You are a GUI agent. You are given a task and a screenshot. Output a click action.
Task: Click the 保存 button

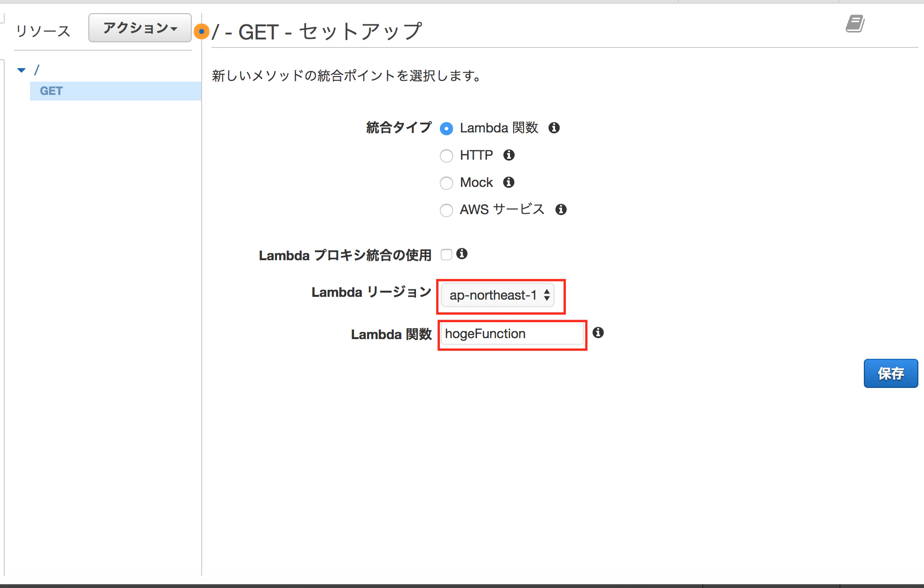891,373
